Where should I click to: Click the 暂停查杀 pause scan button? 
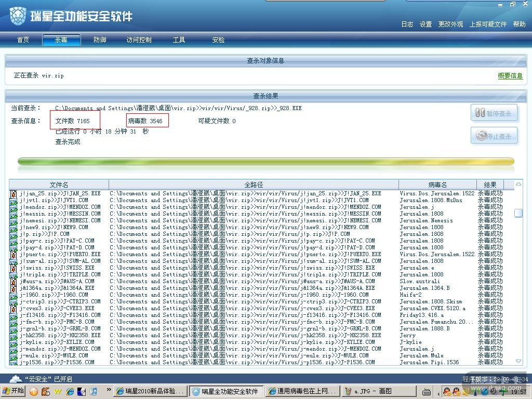[x=494, y=113]
